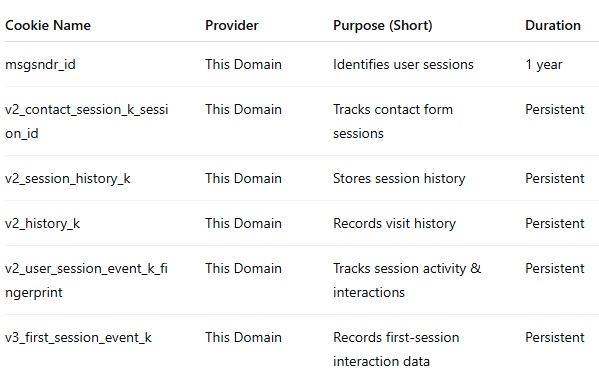The width and height of the screenshot is (599, 385).
Task: Select the v2_contact_session_k_session_id cookie name
Action: tap(86, 121)
